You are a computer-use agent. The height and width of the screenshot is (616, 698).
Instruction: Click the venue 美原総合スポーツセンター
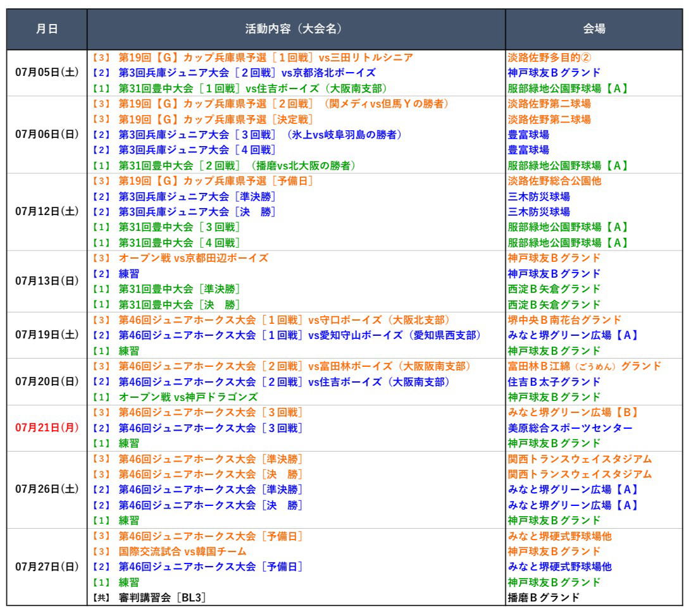click(570, 428)
